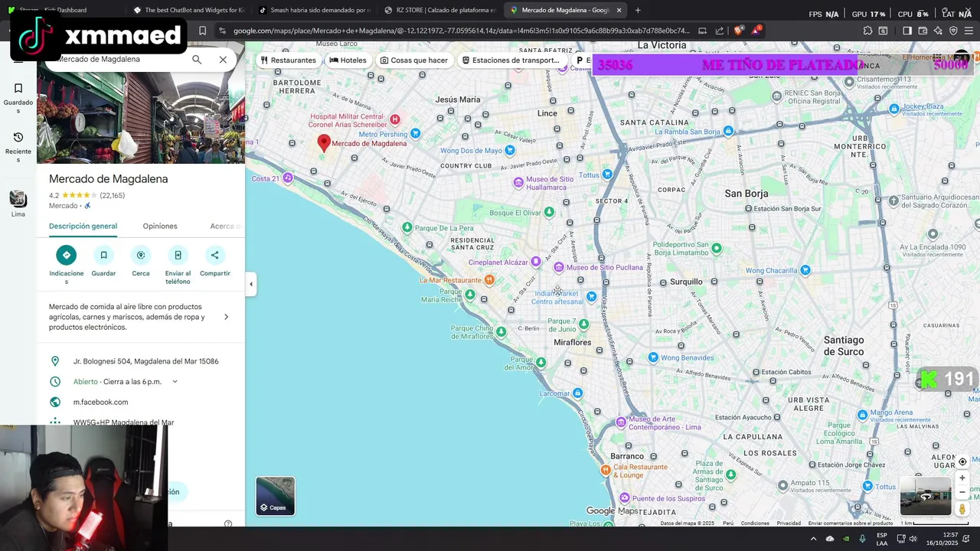The image size is (980, 551).
Task: Open the Guardados sidebar item
Action: [x=18, y=97]
